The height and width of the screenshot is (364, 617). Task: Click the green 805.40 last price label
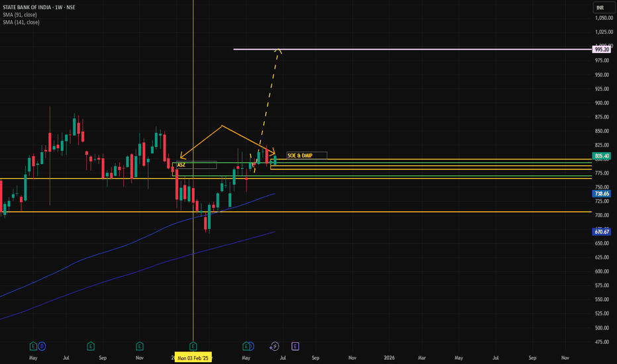[x=602, y=156]
